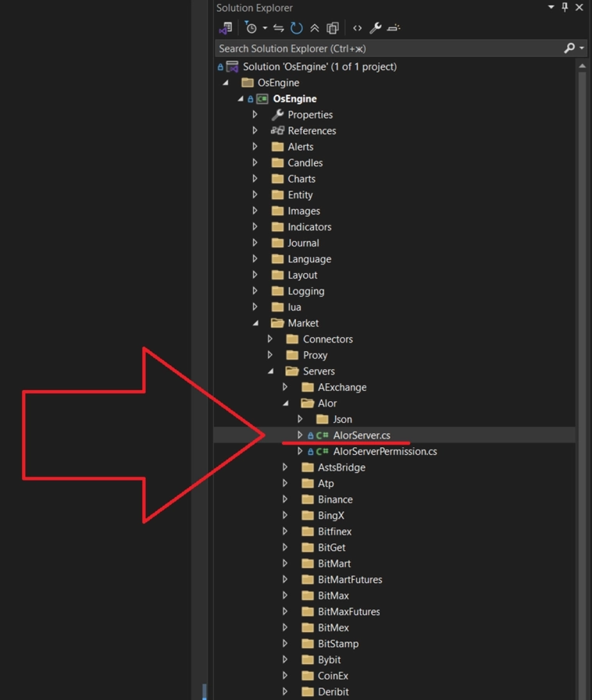Open the Solution Explorer window position menu

click(551, 7)
